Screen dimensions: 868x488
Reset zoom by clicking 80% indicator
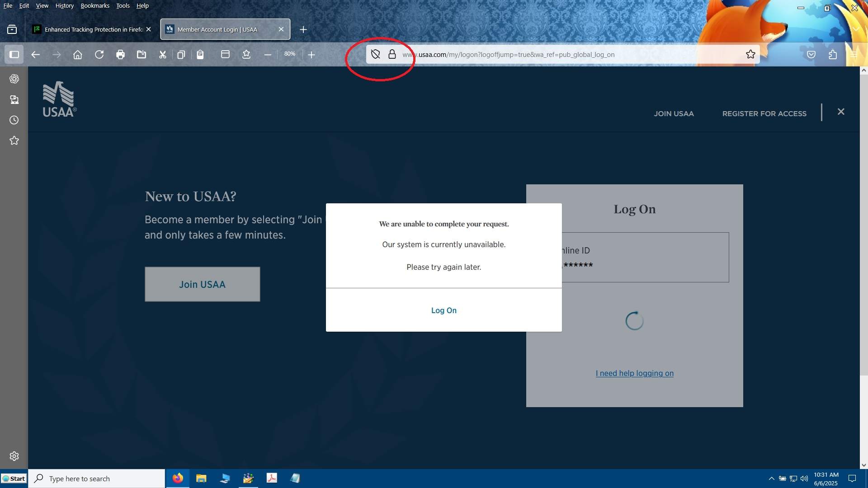coord(290,54)
